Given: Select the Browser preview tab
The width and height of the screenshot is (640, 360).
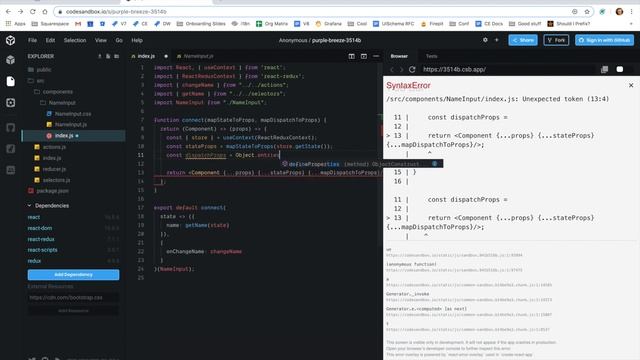Looking at the screenshot, I should pos(399,56).
